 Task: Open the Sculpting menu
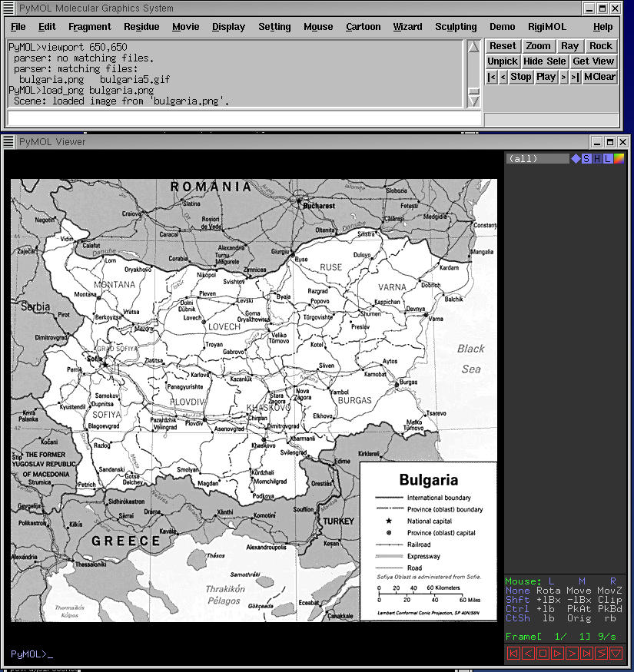456,27
